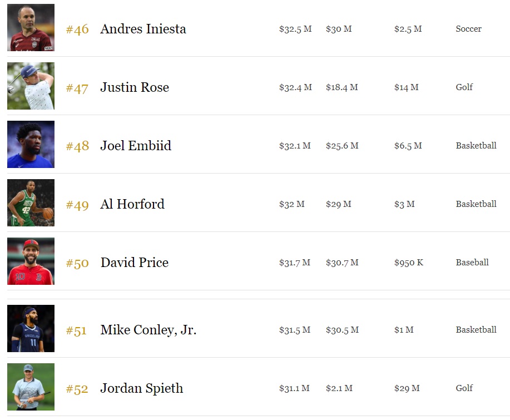Viewport: 510px width, 420px height.
Task: Click the Justin Rose name link
Action: pyautogui.click(x=135, y=87)
